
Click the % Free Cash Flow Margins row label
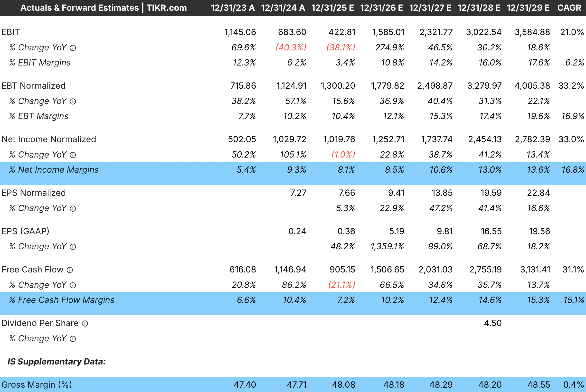point(62,300)
